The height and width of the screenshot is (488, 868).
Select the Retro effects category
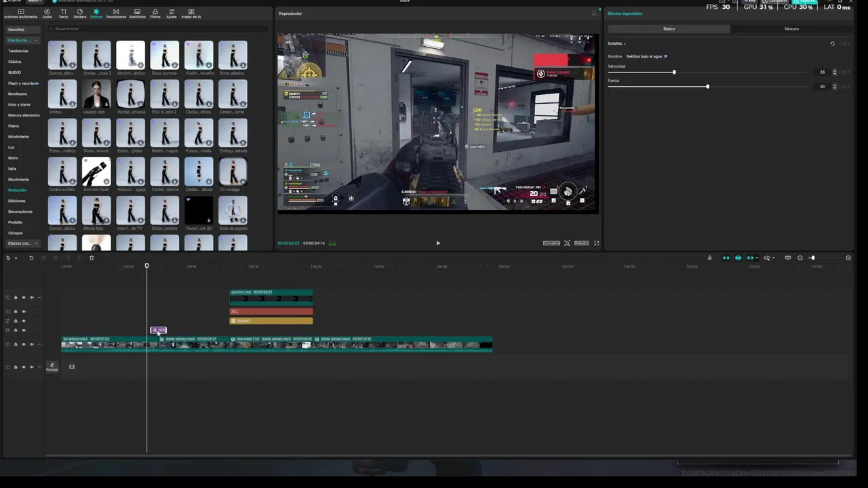point(12,158)
